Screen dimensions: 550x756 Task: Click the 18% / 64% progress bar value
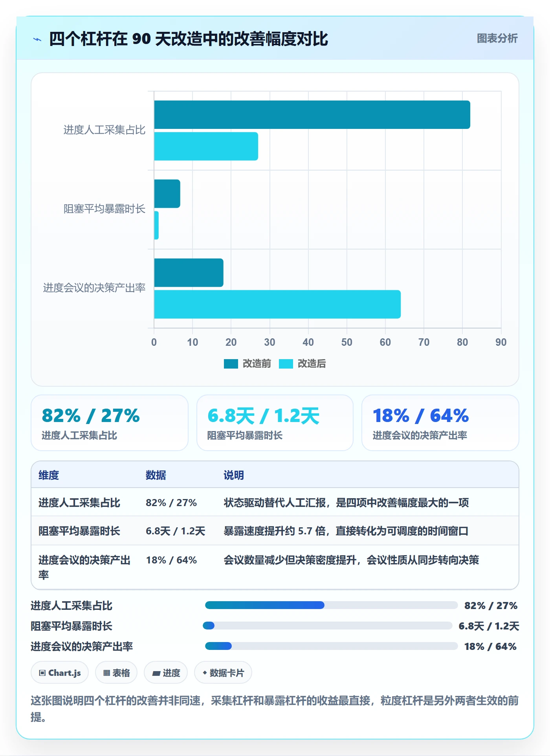(x=490, y=646)
